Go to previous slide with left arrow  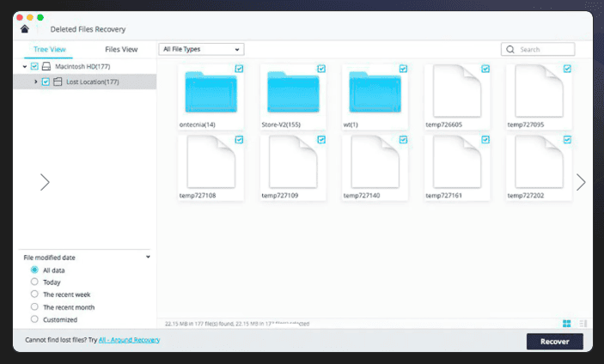45,182
